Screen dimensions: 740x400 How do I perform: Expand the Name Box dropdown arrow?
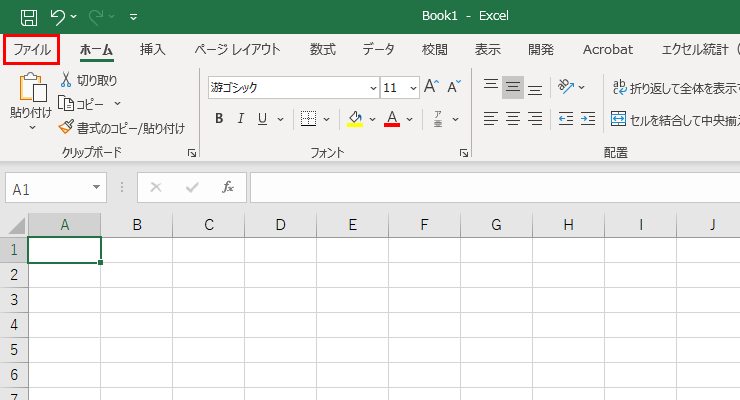pos(96,188)
